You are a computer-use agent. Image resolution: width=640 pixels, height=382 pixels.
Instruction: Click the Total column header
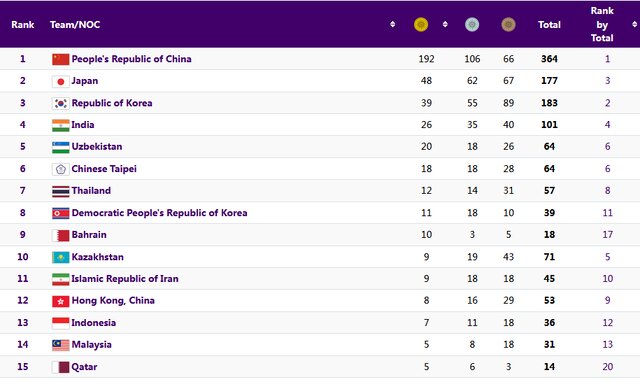549,24
